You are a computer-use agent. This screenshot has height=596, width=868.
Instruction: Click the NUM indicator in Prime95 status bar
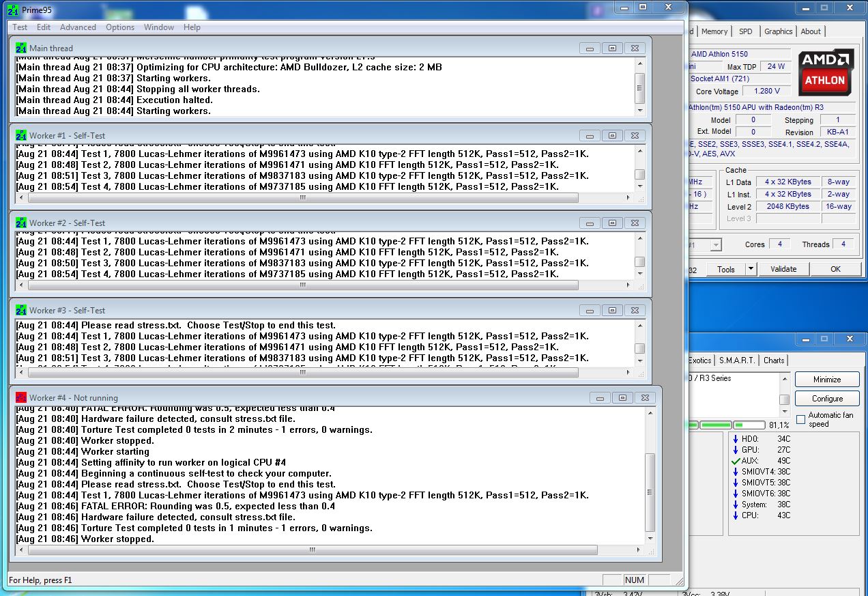[x=634, y=580]
